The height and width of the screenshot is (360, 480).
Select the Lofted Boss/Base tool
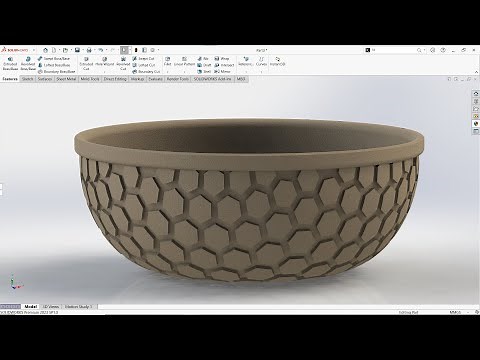[x=54, y=65]
